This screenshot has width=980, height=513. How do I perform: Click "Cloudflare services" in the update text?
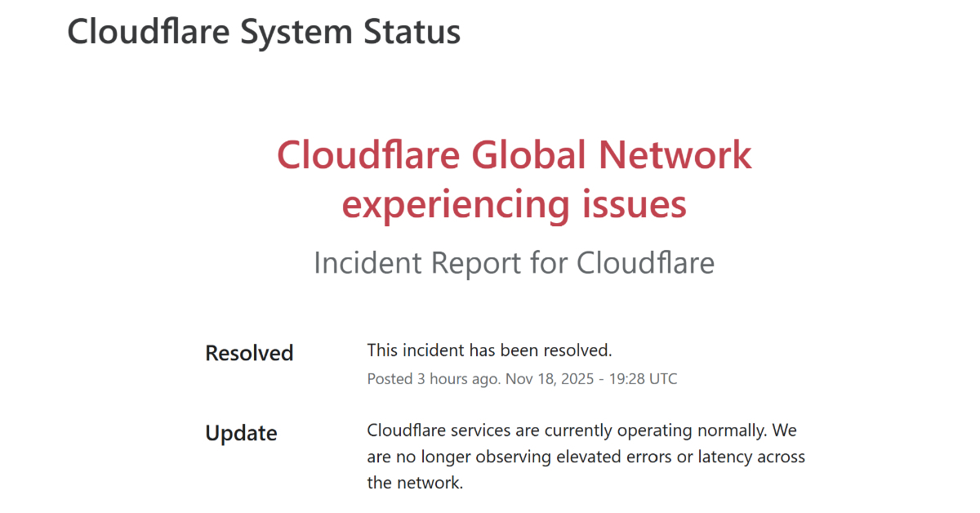tap(440, 430)
